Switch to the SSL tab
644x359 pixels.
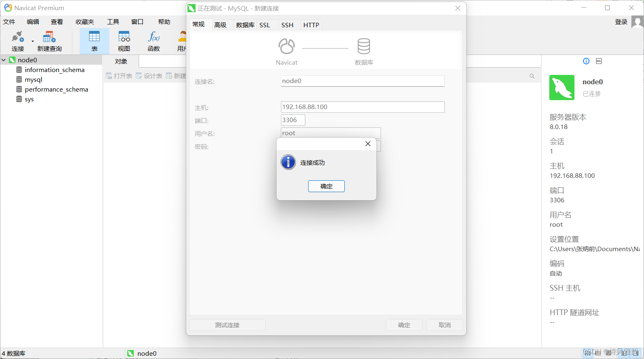pyautogui.click(x=265, y=25)
